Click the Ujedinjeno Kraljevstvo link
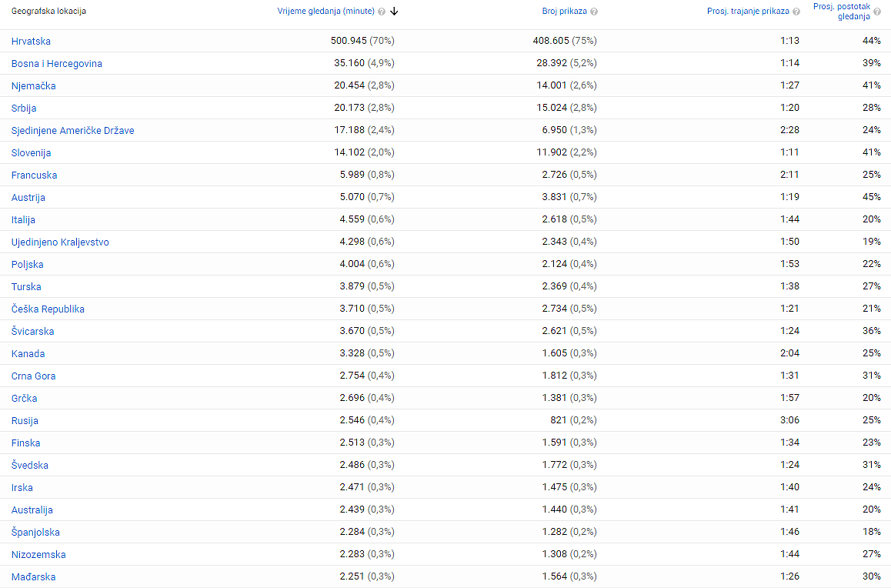Image resolution: width=891 pixels, height=588 pixels. 60,242
